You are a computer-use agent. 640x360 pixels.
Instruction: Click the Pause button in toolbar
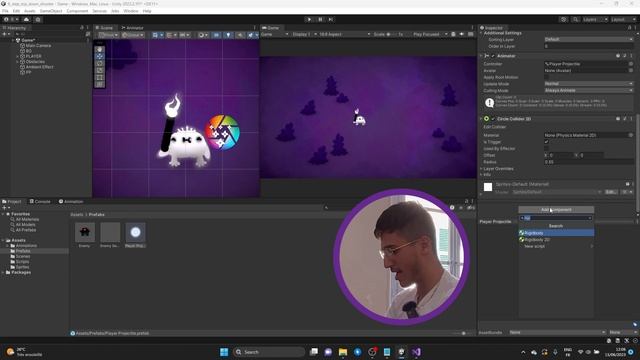point(320,19)
